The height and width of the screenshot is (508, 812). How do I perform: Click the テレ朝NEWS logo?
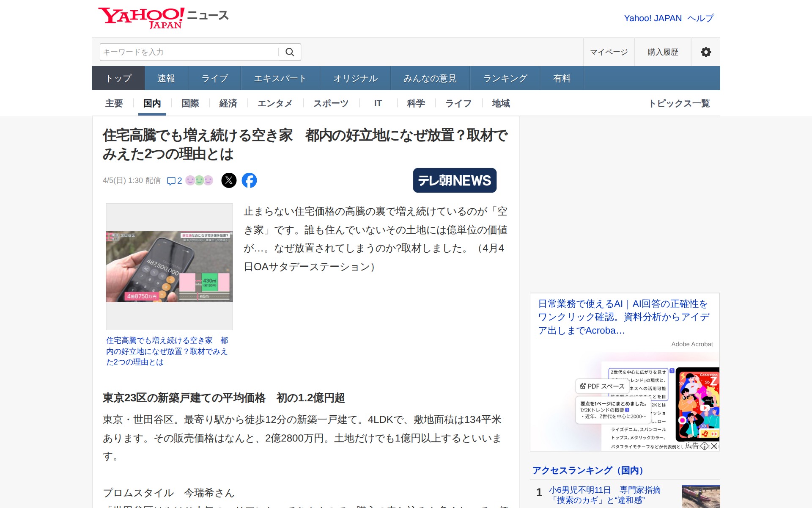[x=454, y=180]
